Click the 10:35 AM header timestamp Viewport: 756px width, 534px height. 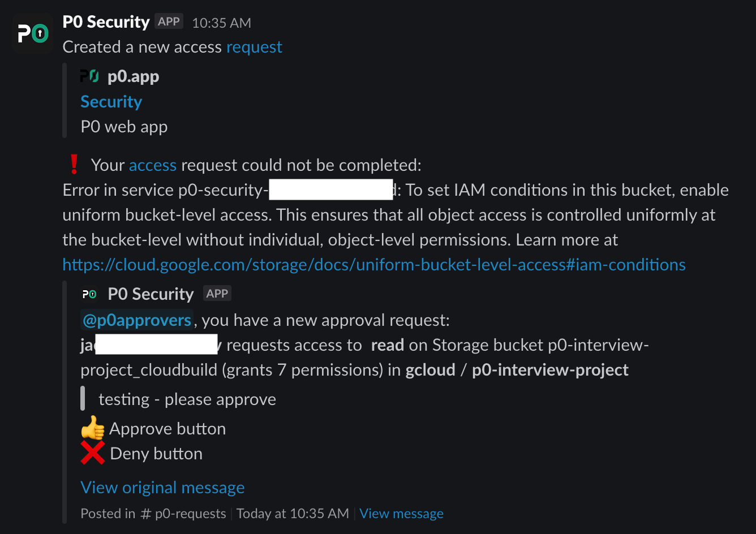tap(221, 23)
